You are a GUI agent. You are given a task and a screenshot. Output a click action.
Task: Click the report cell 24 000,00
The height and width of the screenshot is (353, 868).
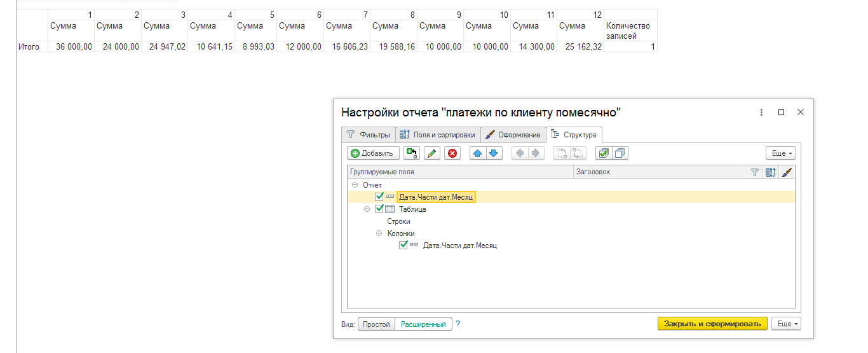[118, 46]
